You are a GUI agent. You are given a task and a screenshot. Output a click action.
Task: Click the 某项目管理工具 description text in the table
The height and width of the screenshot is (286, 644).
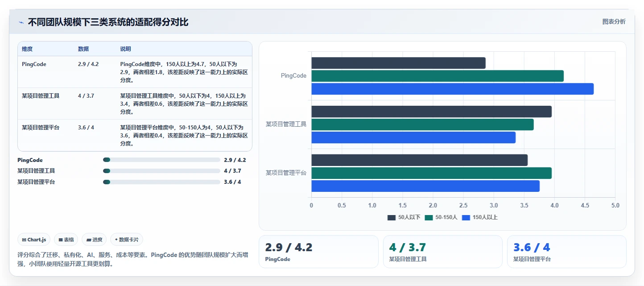tap(184, 104)
